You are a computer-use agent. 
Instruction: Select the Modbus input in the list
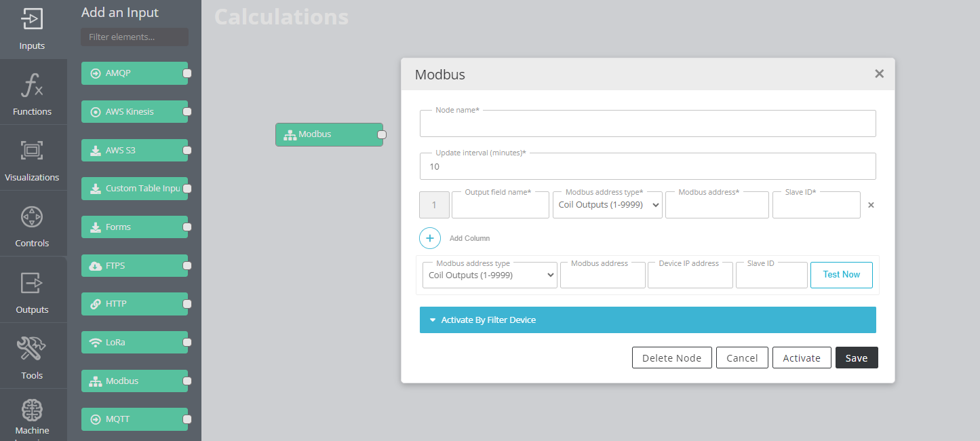coord(134,381)
